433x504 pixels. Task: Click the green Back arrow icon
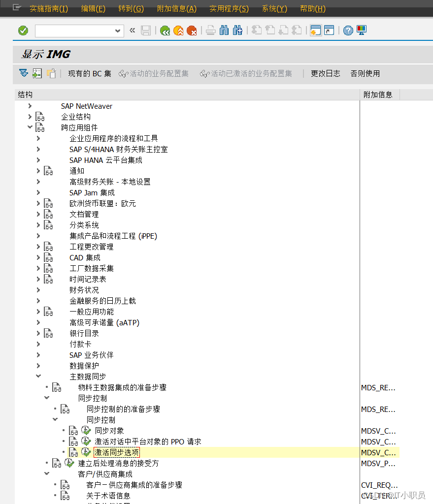[165, 31]
